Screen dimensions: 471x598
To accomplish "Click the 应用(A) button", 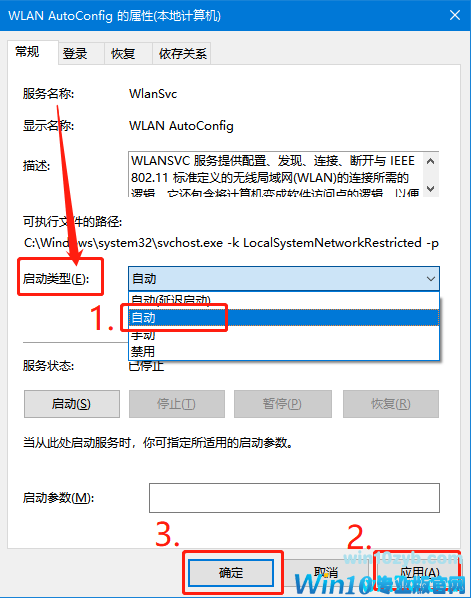I will point(420,572).
